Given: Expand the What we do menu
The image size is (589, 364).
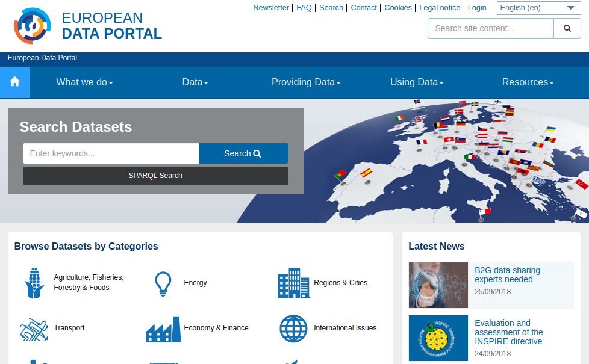Looking at the screenshot, I should (84, 82).
